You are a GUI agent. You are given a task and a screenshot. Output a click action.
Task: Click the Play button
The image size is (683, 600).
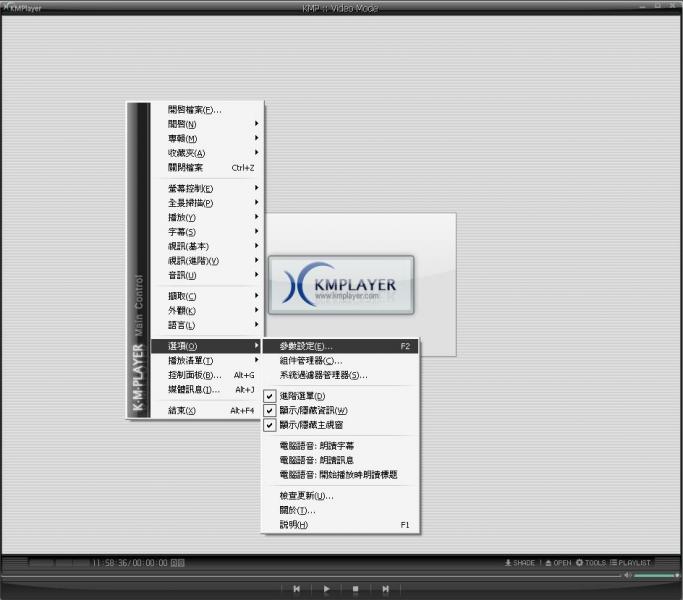coord(326,589)
